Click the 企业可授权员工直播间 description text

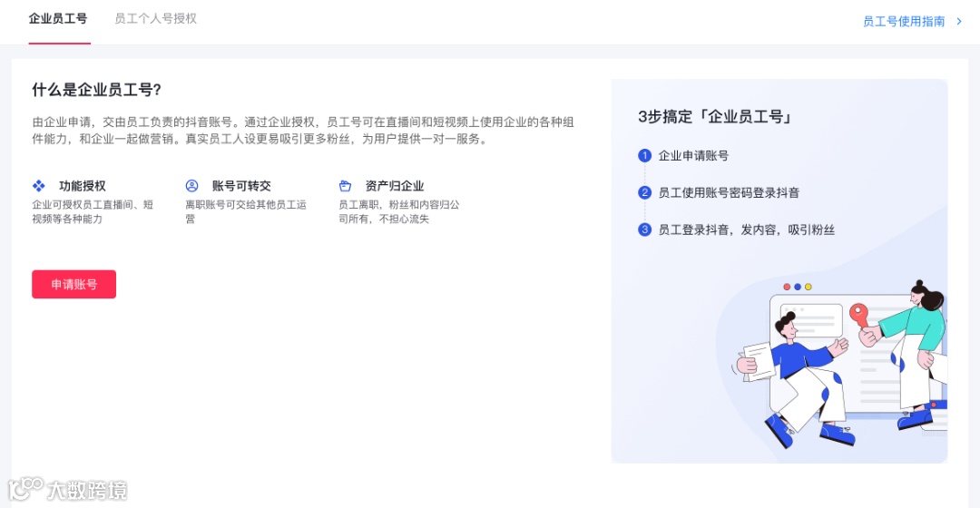pyautogui.click(x=93, y=212)
